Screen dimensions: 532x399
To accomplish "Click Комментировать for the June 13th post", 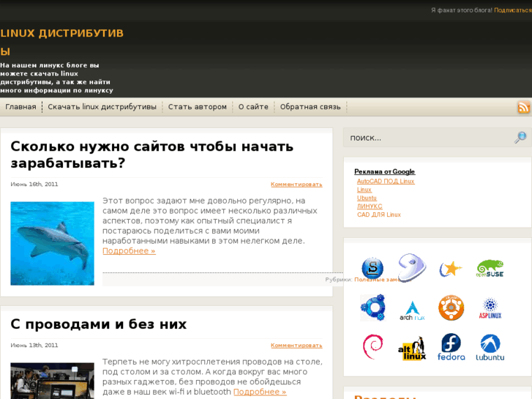I will [296, 346].
